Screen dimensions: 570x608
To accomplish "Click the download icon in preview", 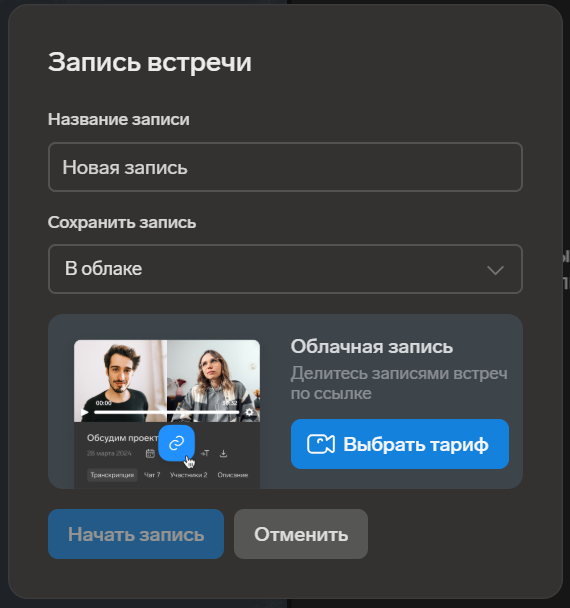I will (x=223, y=453).
